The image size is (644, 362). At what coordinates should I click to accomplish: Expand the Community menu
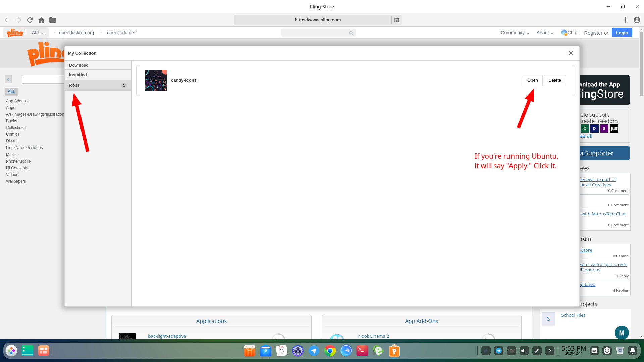coord(515,33)
